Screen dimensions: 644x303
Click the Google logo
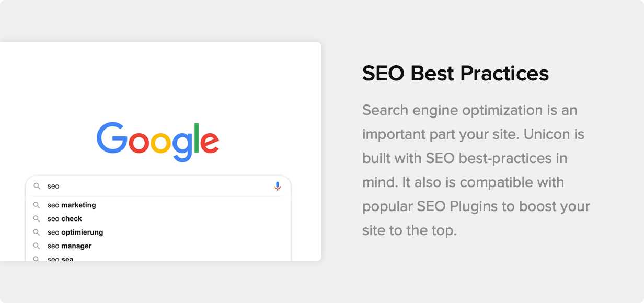tap(158, 141)
